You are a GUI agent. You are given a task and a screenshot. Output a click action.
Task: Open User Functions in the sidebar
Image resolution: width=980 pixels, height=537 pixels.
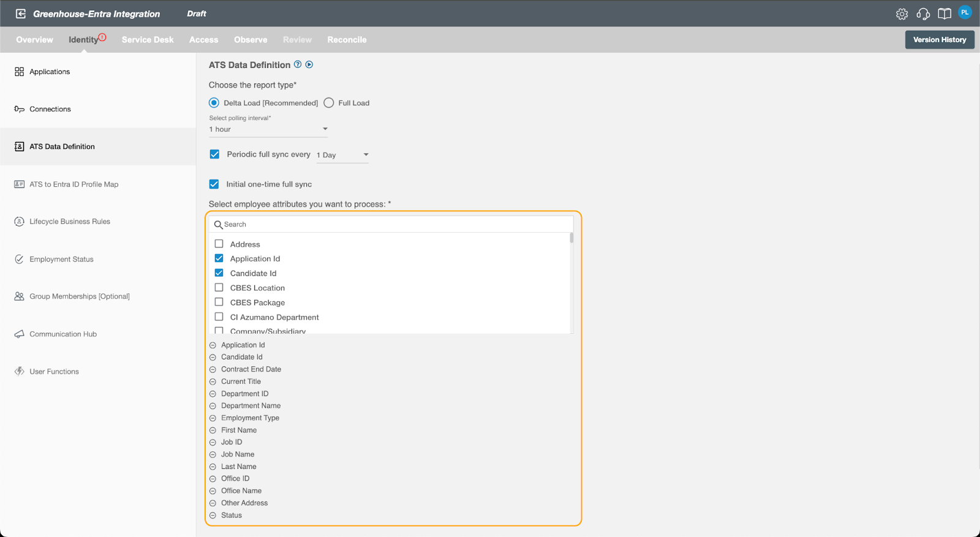[x=98, y=372]
